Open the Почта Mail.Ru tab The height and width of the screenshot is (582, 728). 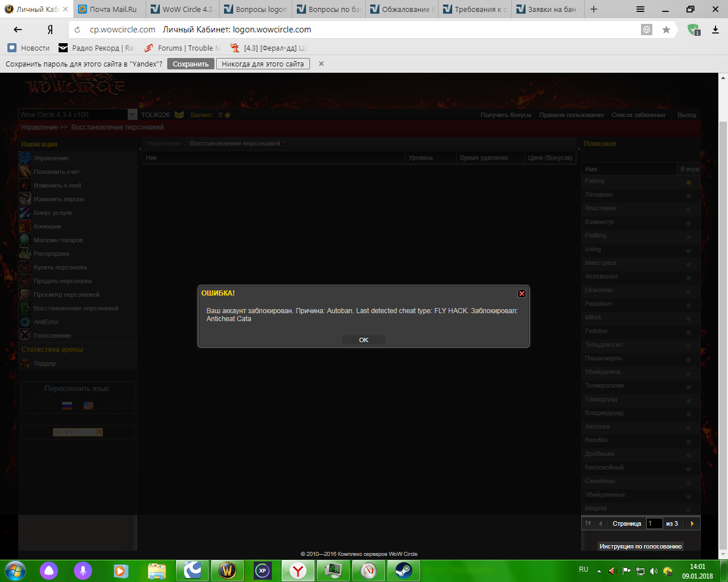(108, 9)
